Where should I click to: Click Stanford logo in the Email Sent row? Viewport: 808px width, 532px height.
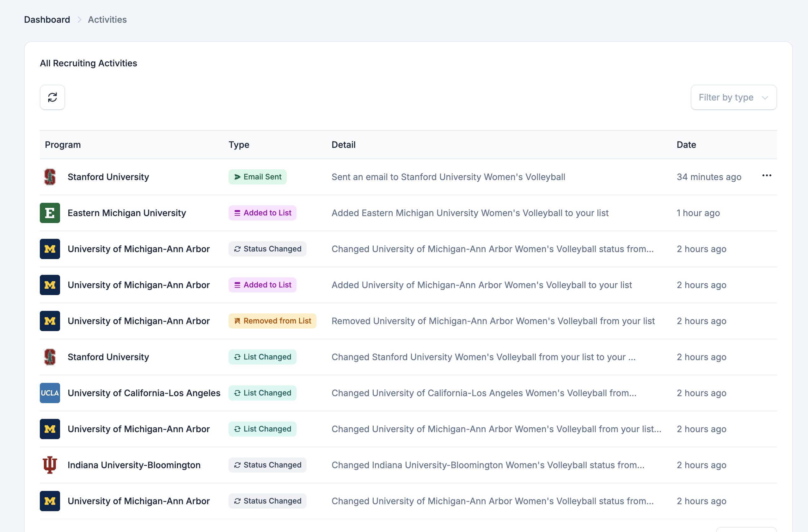50,177
